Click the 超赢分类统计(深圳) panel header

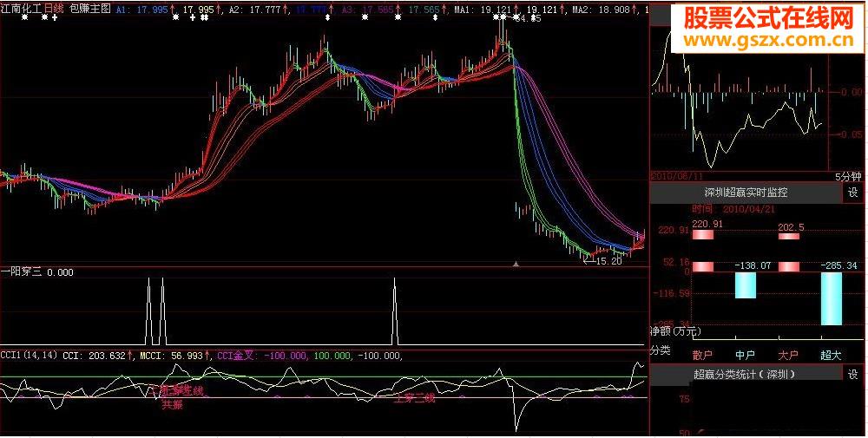(x=746, y=375)
